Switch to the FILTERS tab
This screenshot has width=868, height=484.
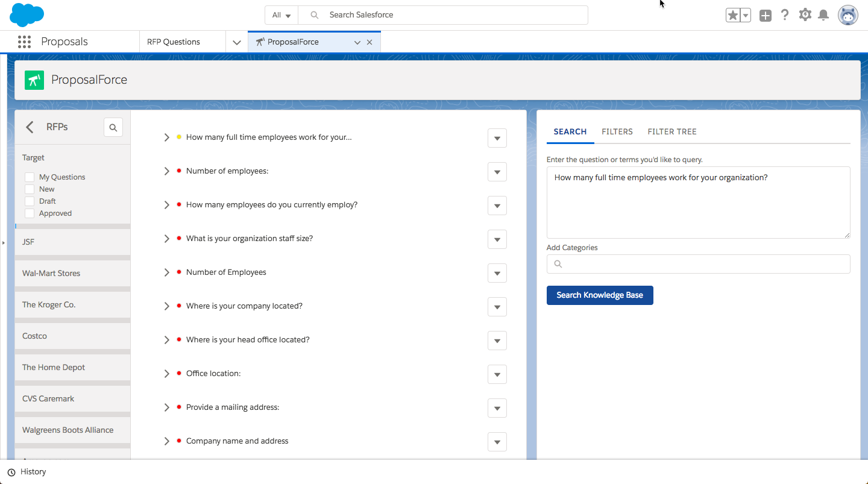click(617, 131)
